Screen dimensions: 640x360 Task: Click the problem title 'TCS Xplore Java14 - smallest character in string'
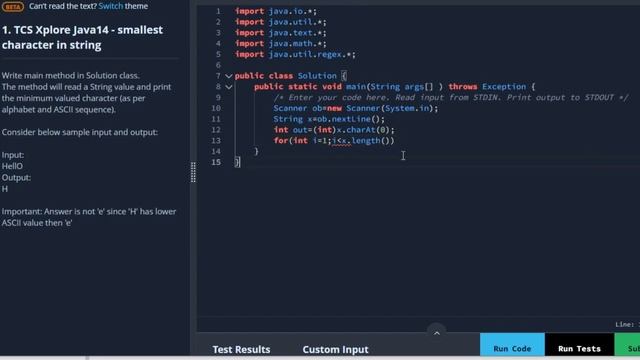(x=82, y=37)
